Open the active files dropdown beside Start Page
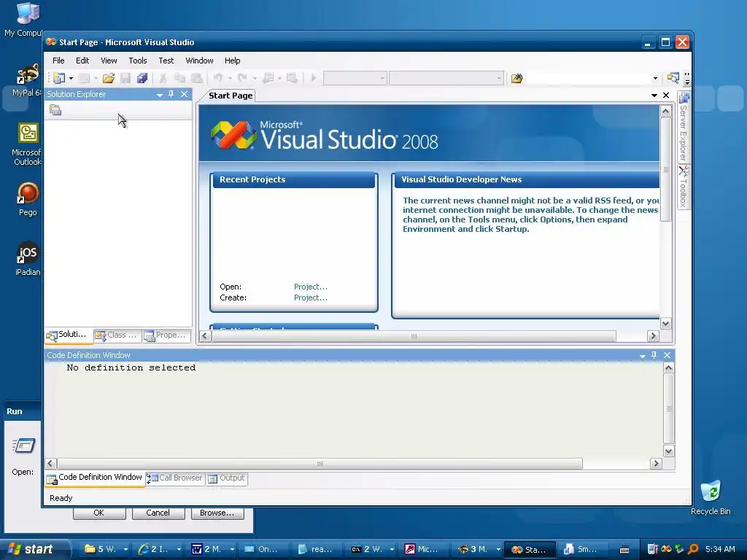747x560 pixels. (x=654, y=96)
